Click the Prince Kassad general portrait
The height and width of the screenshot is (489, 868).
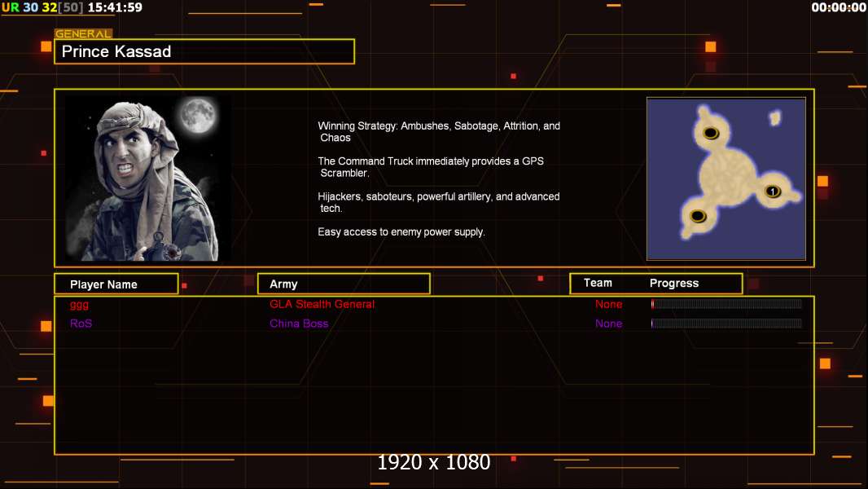click(148, 178)
